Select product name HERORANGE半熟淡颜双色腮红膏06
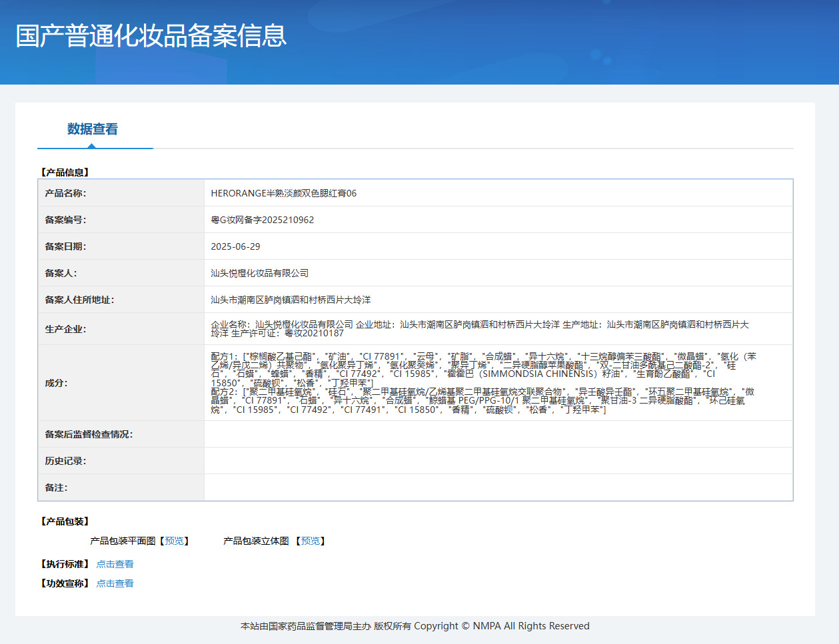Image resolution: width=839 pixels, height=644 pixels. coord(284,193)
